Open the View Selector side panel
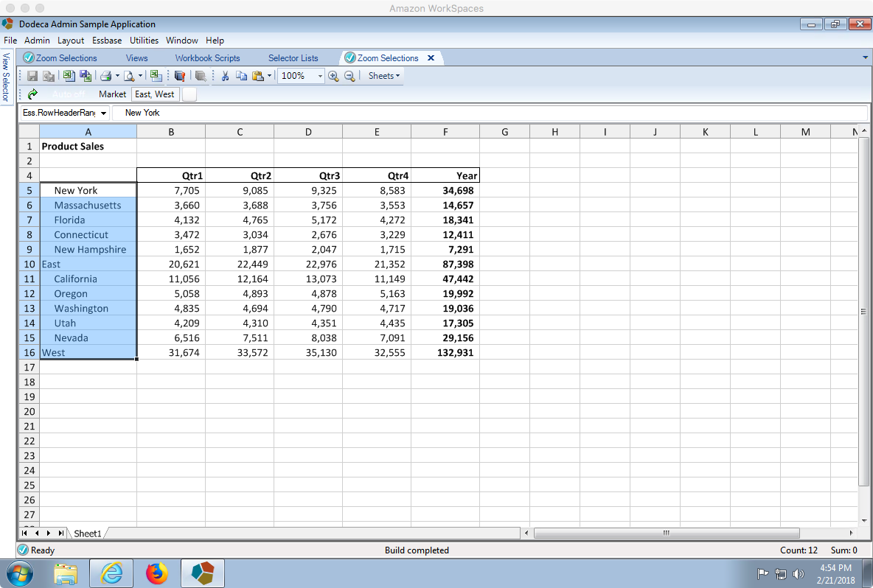Viewport: 873px width, 588px height. pos(6,77)
